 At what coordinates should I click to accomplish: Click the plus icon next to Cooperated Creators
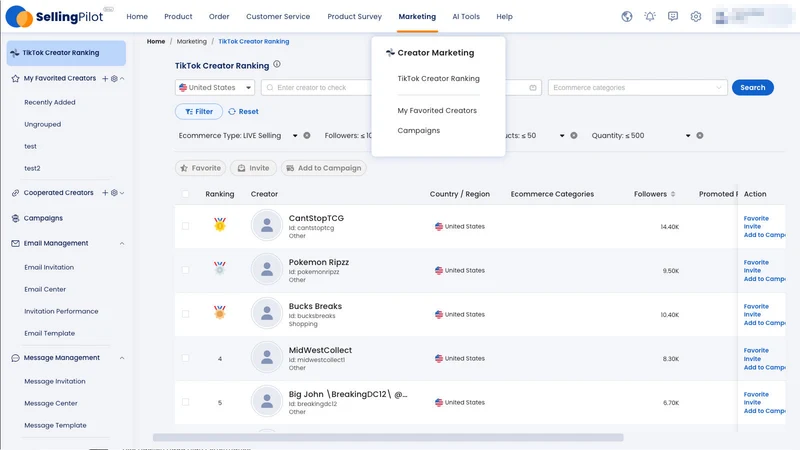click(x=105, y=193)
